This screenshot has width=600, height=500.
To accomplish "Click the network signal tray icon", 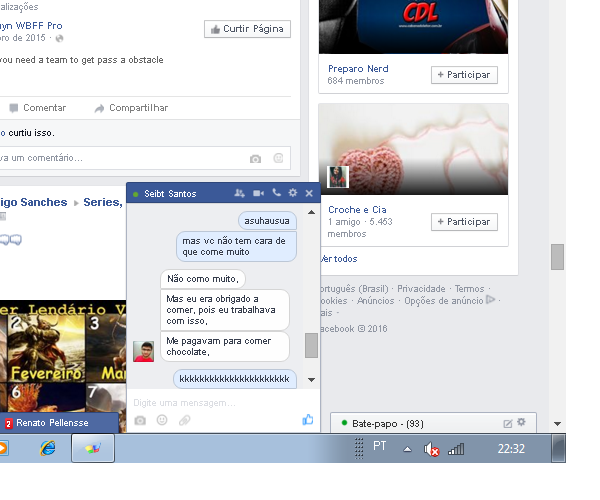I will click(456, 449).
